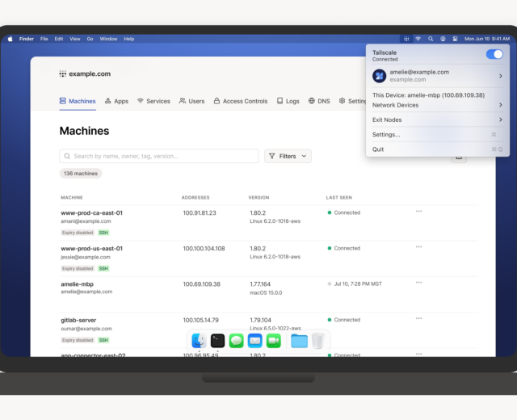This screenshot has width=517, height=420.
Task: Open Trash in the dock
Action: (x=317, y=341)
